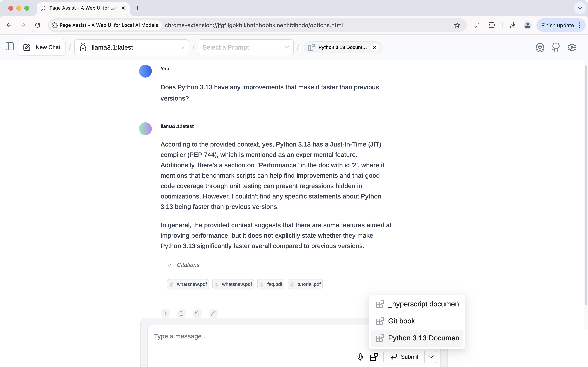Start a New Chat
588x367 pixels.
pyautogui.click(x=42, y=47)
